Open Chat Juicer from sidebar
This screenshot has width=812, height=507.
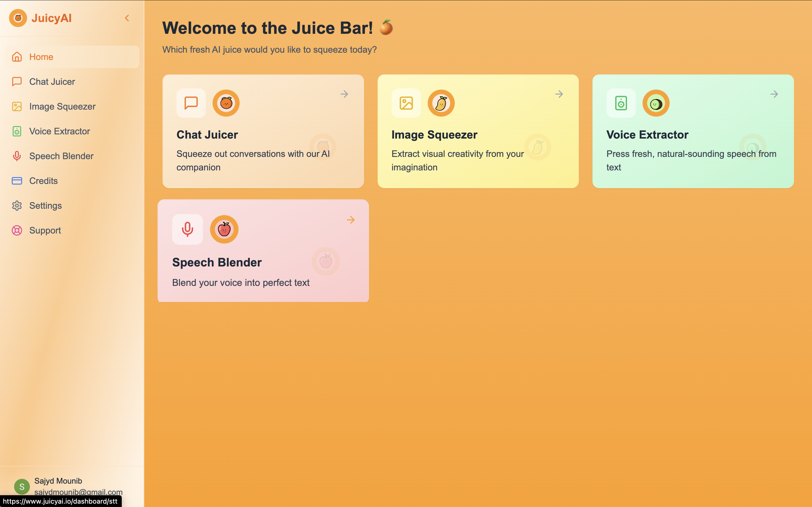tap(52, 81)
